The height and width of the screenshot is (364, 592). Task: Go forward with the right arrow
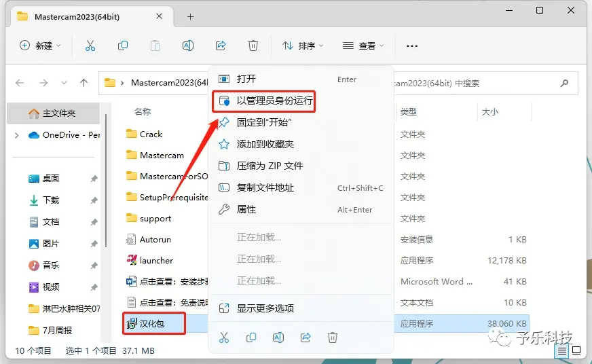click(43, 83)
